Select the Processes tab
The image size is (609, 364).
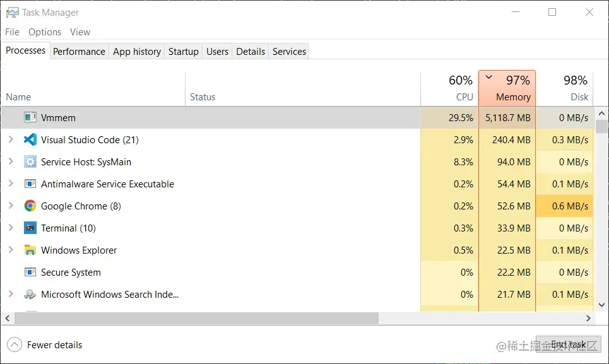point(26,50)
